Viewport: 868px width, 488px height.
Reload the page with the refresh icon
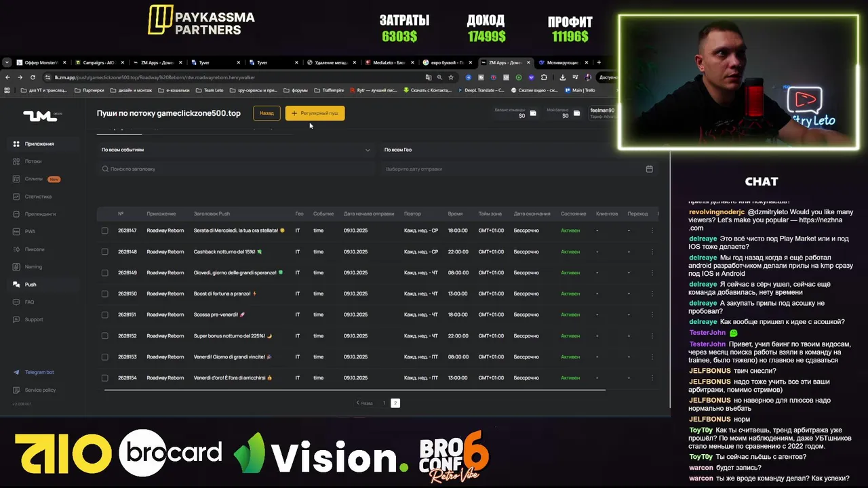[x=33, y=77]
